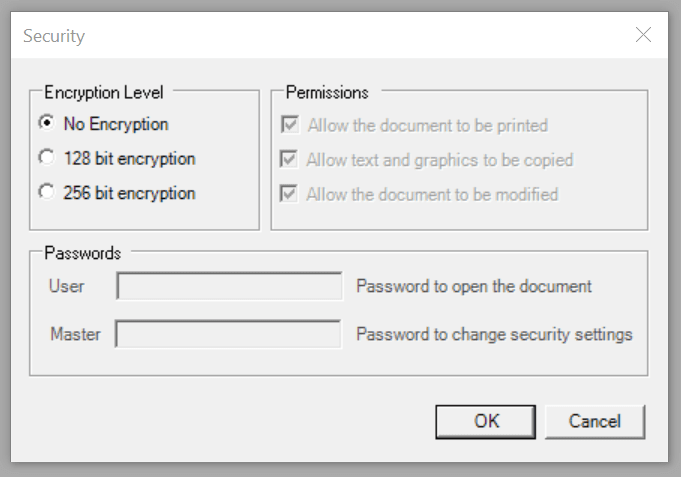Screen dimensions: 681x477
Task: Click the Permissions group heading
Action: pyautogui.click(x=327, y=92)
